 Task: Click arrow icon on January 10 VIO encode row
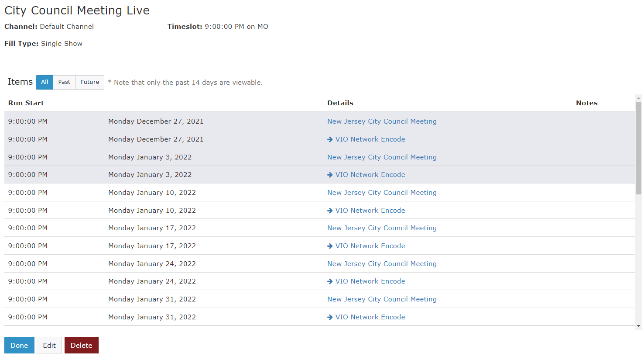pos(330,211)
